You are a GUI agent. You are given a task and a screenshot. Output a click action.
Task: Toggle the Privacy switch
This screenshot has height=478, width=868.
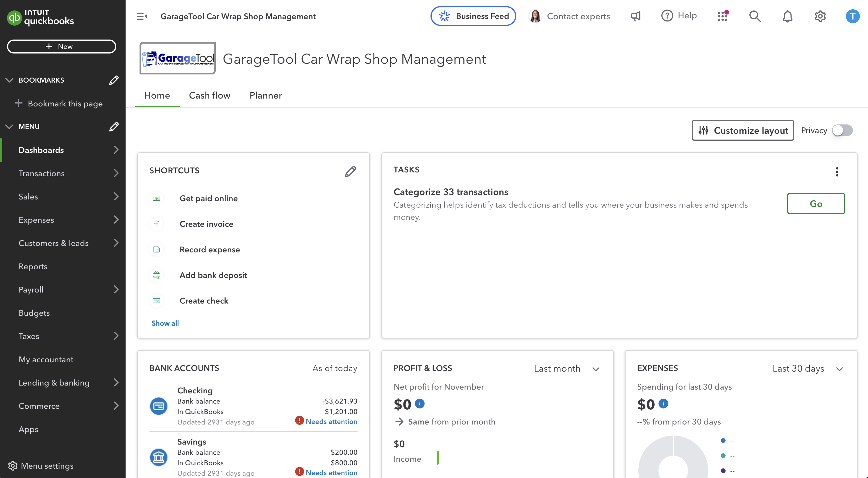point(842,131)
